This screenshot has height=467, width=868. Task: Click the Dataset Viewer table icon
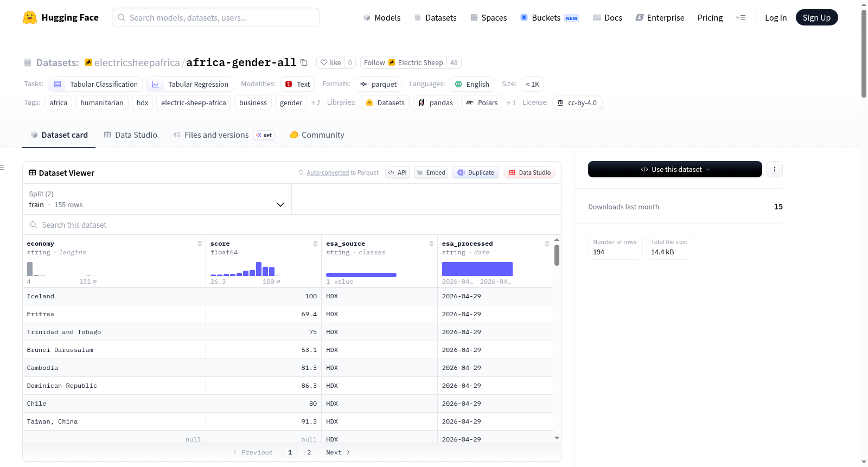click(x=33, y=172)
